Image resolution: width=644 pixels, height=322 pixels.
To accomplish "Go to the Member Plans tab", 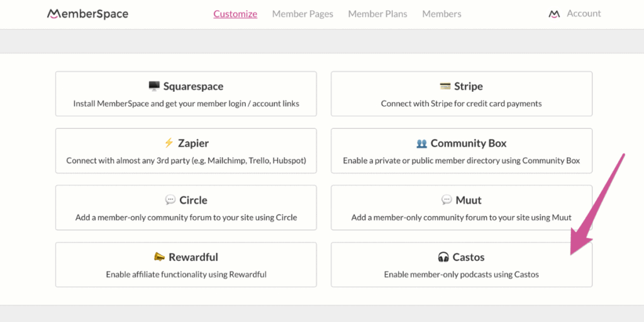I will tap(378, 14).
